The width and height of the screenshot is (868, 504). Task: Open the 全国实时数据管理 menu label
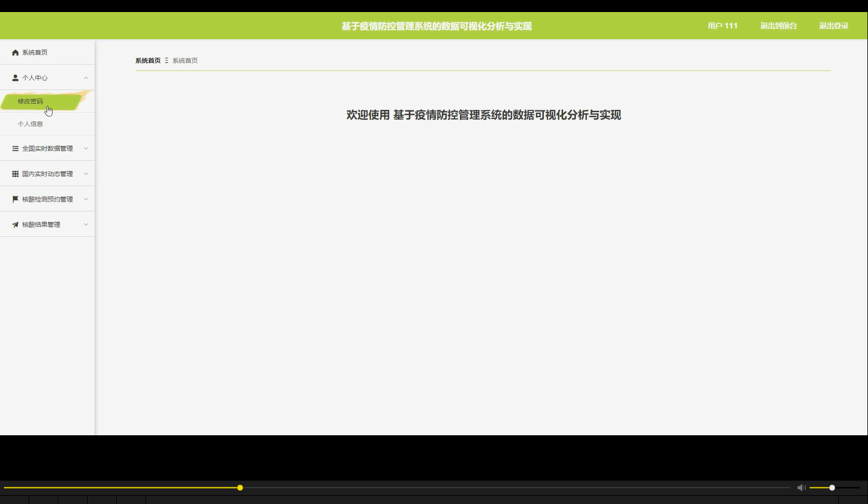[x=48, y=149]
